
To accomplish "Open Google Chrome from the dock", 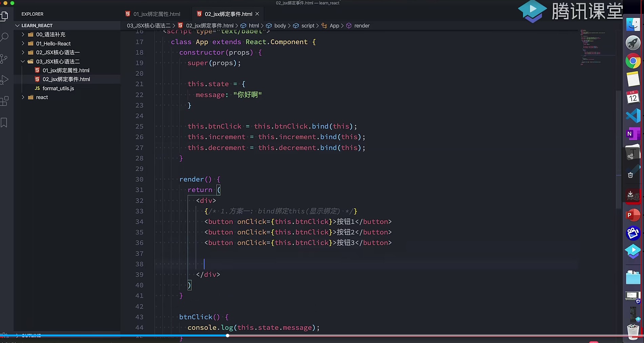I will [633, 61].
